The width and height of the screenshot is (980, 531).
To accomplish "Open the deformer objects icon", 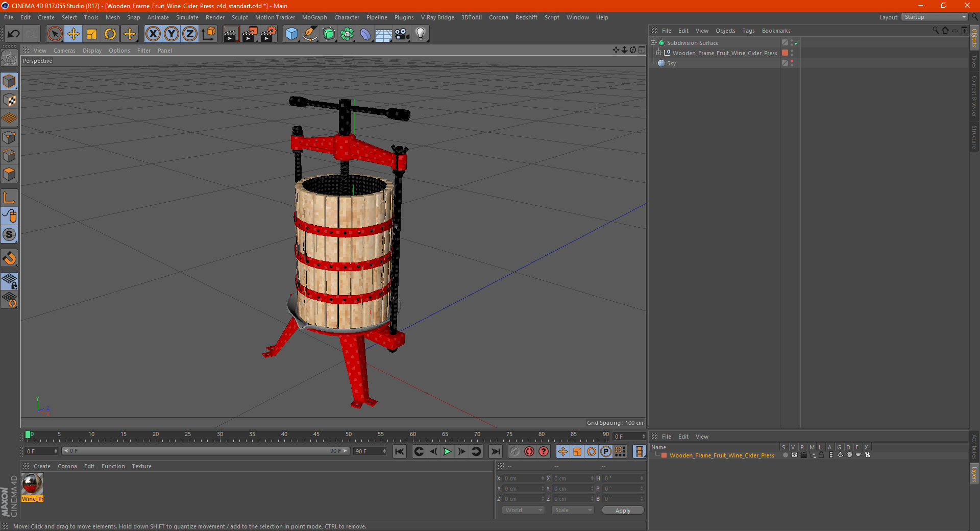I will [365, 34].
